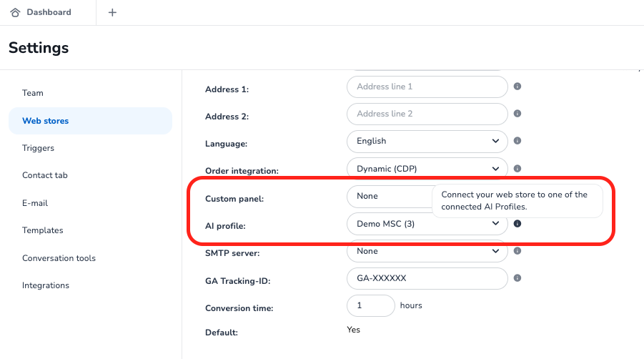Open the AI profile dropdown
Viewport: 644px width, 359px height.
point(427,224)
